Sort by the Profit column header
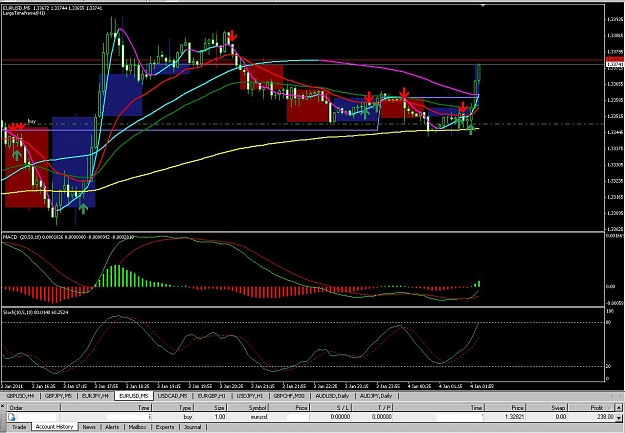625x433 pixels. point(592,407)
